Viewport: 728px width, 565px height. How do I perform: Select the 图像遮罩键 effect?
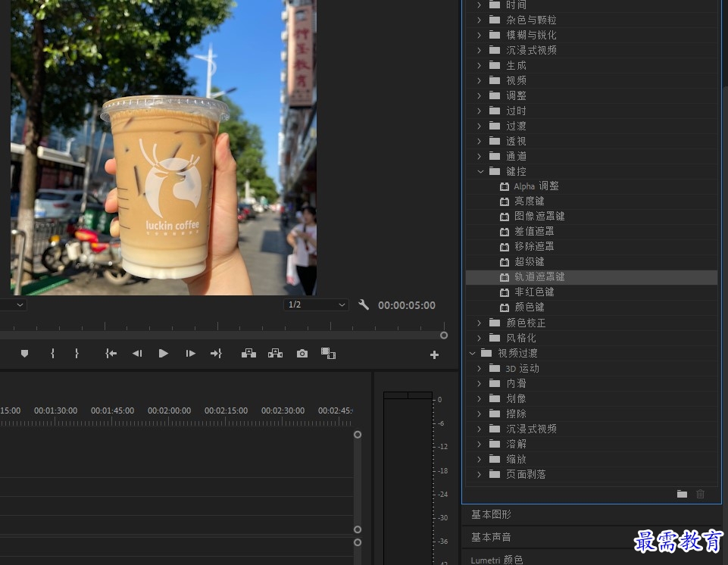pos(539,217)
